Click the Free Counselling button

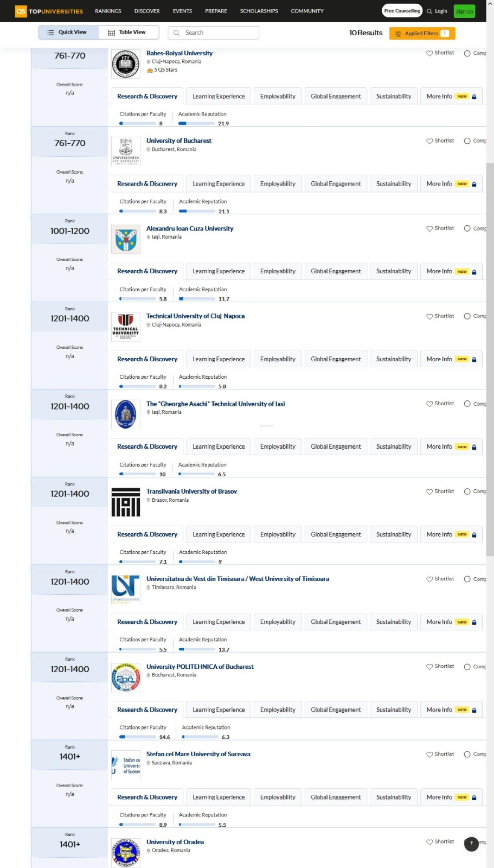pos(402,11)
